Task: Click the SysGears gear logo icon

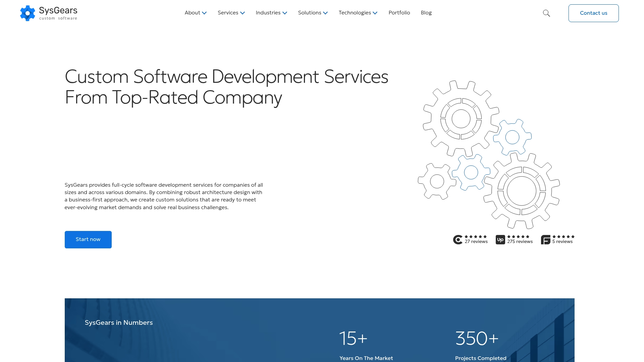Action: 28,13
